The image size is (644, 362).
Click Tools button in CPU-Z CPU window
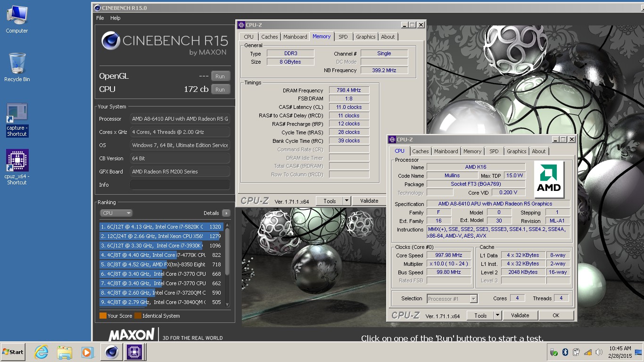(x=480, y=315)
